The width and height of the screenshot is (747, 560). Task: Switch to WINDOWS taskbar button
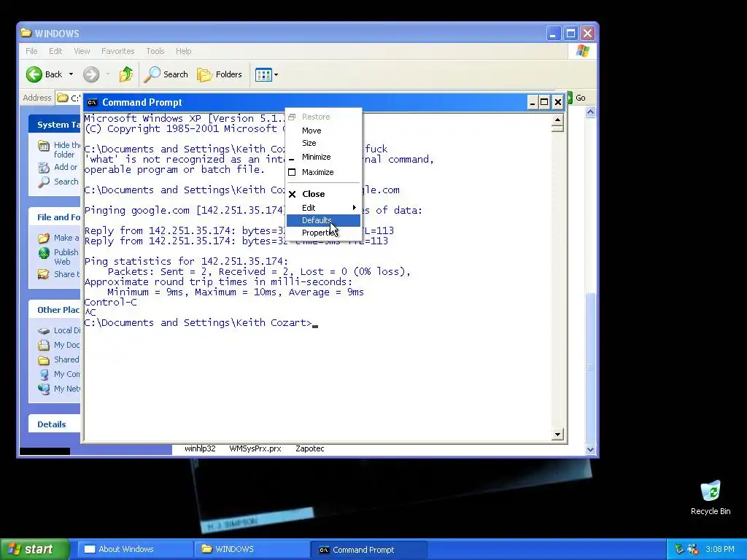pos(252,549)
